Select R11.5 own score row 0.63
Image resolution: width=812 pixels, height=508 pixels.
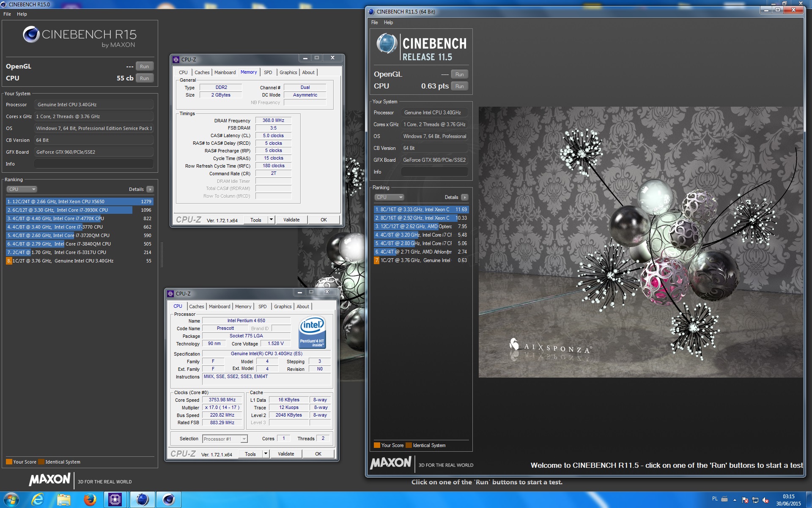click(421, 260)
